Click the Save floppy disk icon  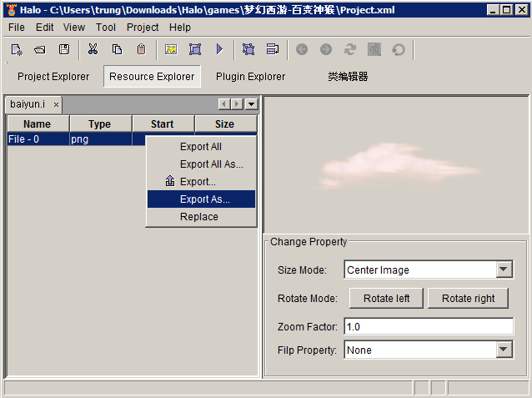click(64, 49)
